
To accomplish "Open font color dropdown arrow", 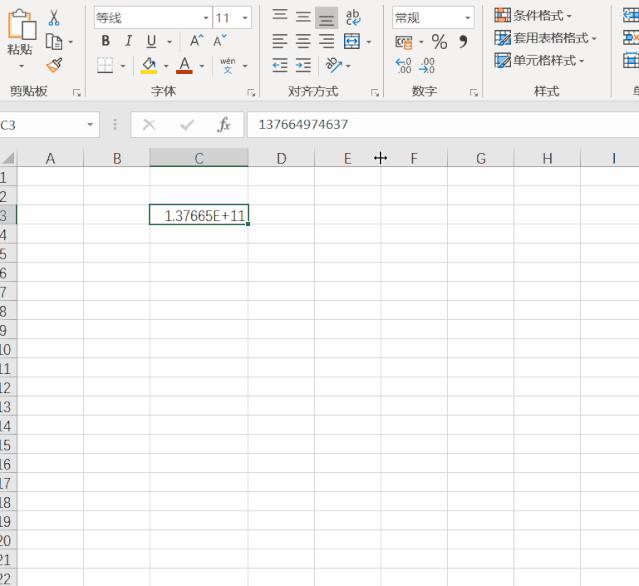I will coord(202,66).
